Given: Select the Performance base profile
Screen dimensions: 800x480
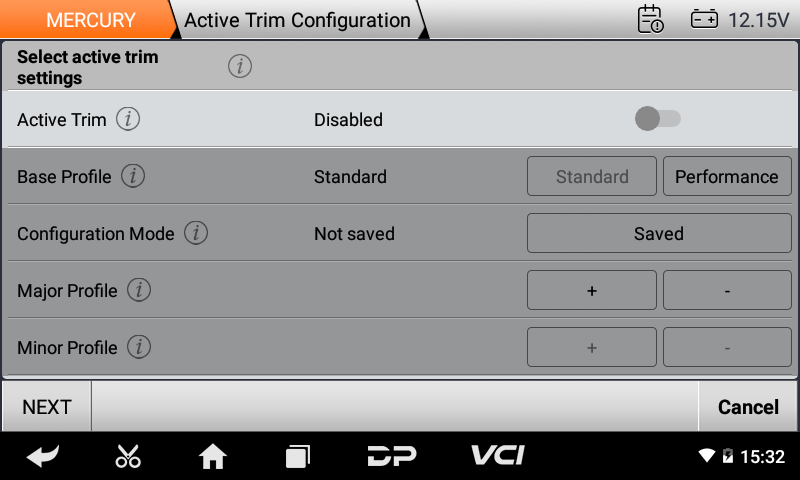Looking at the screenshot, I should [727, 177].
